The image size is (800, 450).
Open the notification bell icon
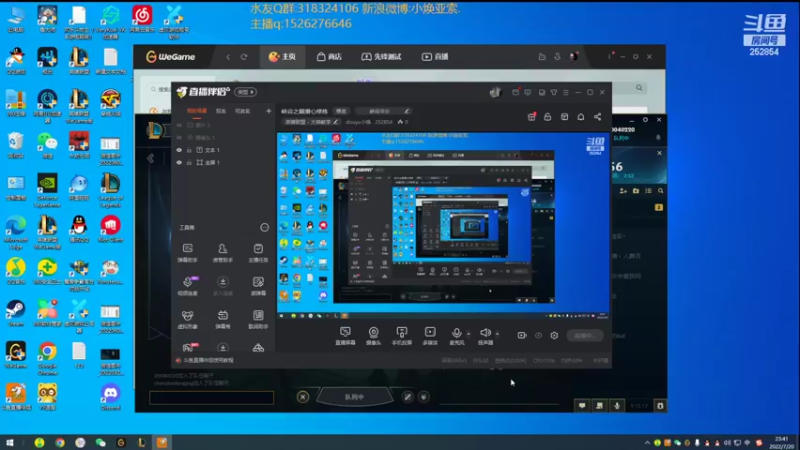click(x=581, y=117)
